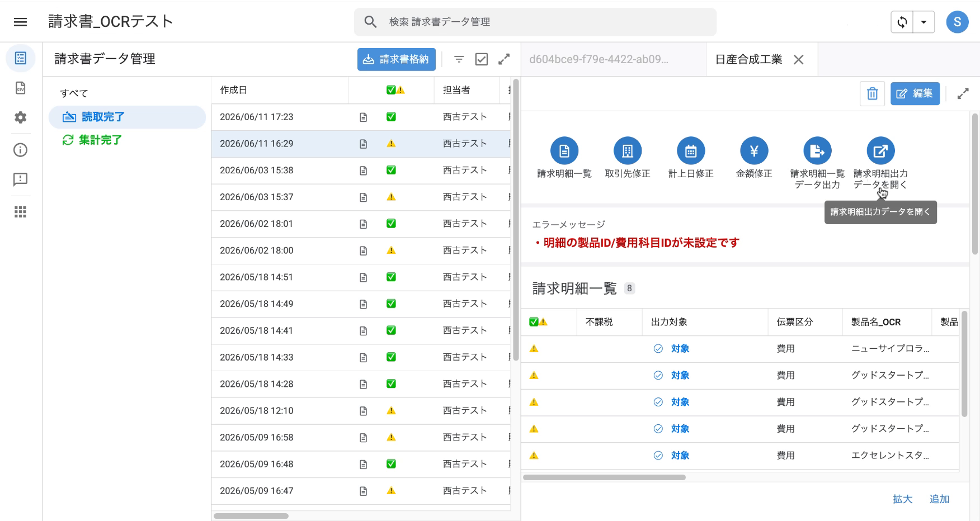Click 請求明細一覧データ出力 action
The height and width of the screenshot is (521, 980).
pos(817,163)
